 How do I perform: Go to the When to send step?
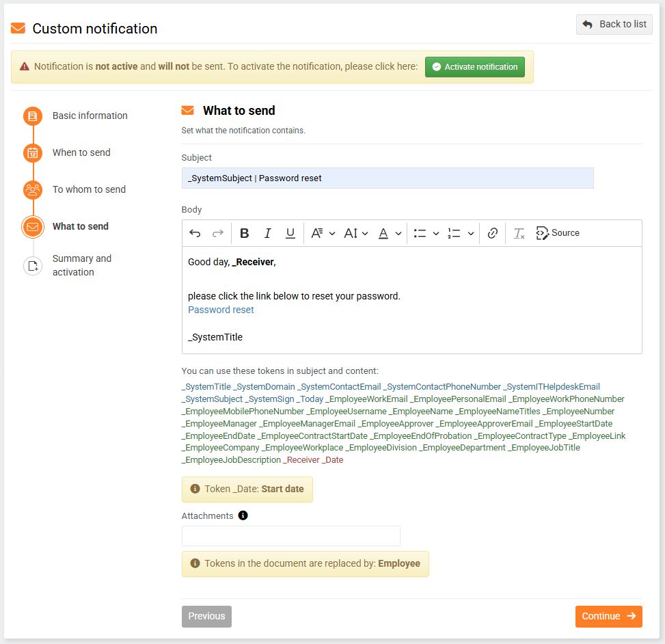pyautogui.click(x=81, y=152)
